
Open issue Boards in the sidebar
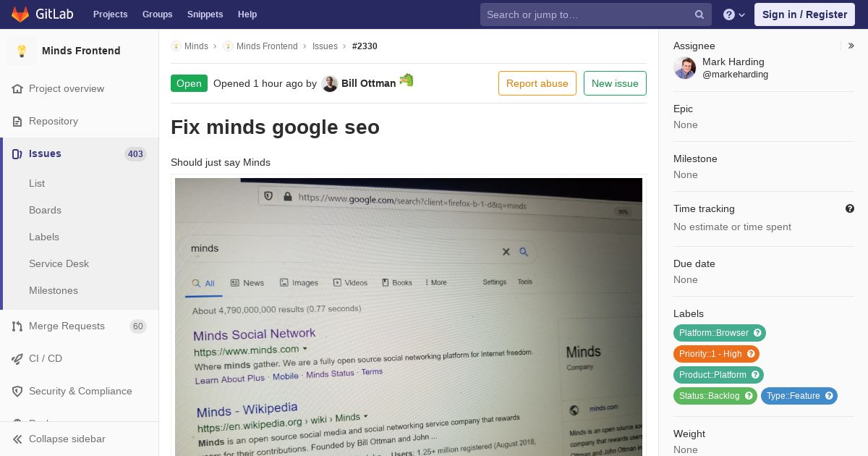[45, 211]
